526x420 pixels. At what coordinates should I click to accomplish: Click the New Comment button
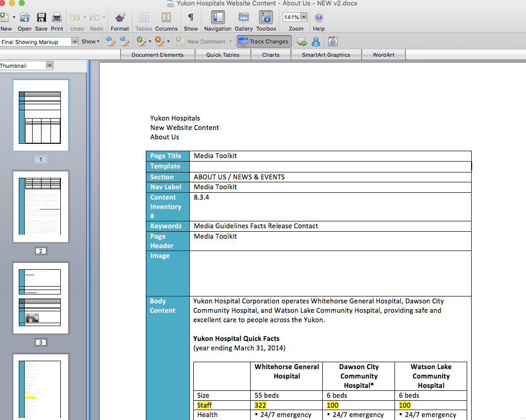[201, 42]
